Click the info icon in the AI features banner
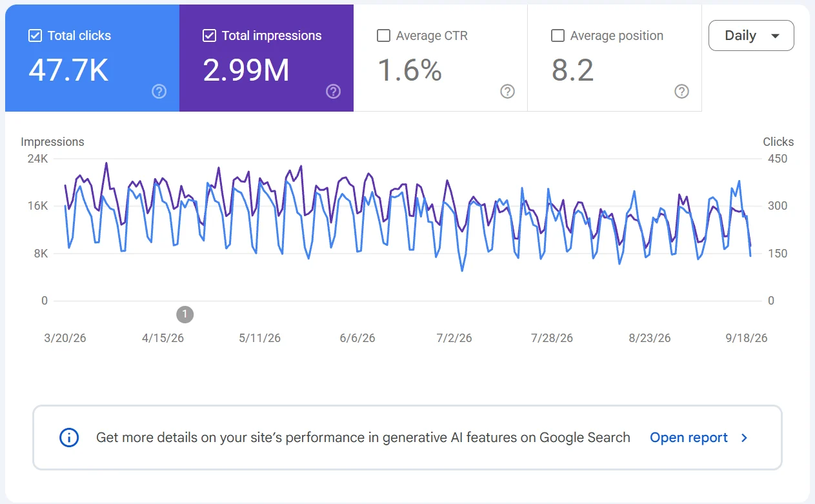 pos(69,438)
